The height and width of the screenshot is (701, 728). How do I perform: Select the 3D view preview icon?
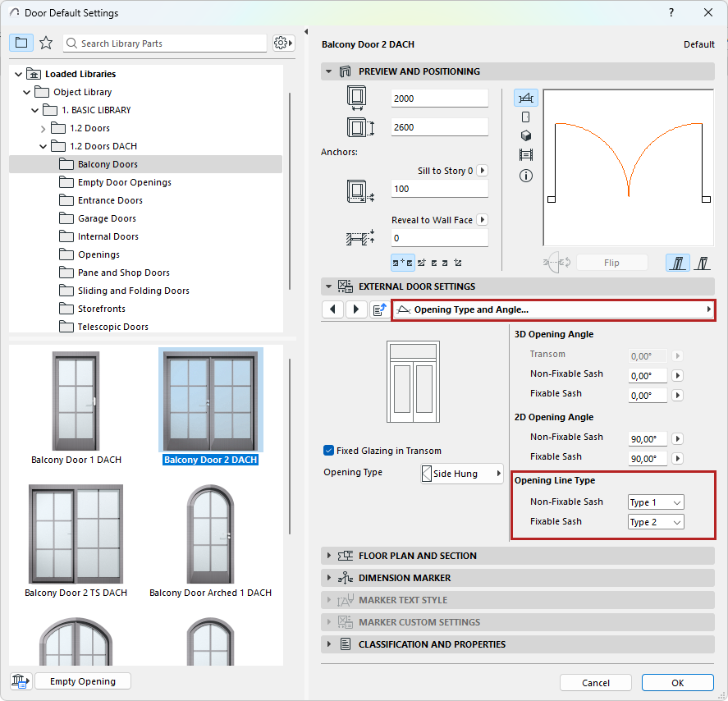(x=525, y=135)
